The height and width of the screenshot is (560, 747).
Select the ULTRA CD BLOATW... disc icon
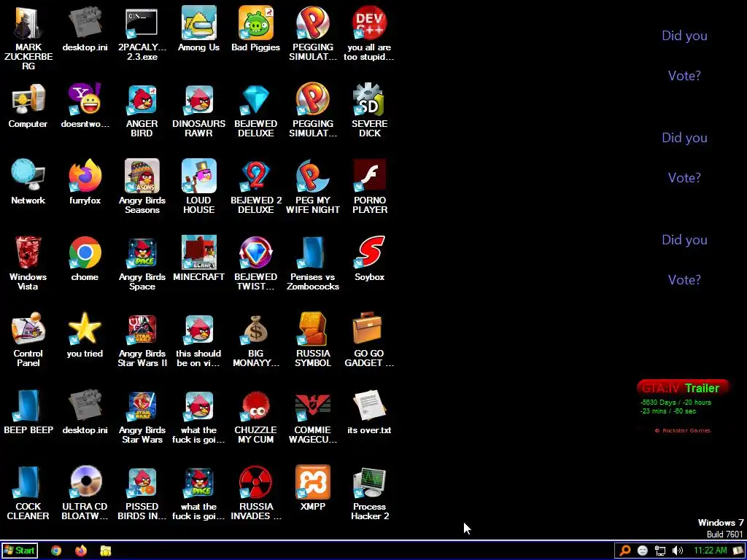coord(85,483)
